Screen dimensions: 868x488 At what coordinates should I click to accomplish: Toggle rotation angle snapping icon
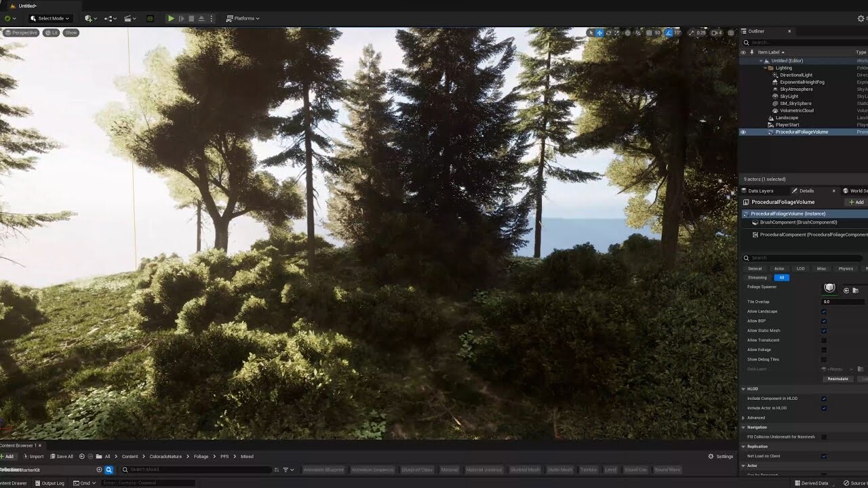(x=669, y=33)
